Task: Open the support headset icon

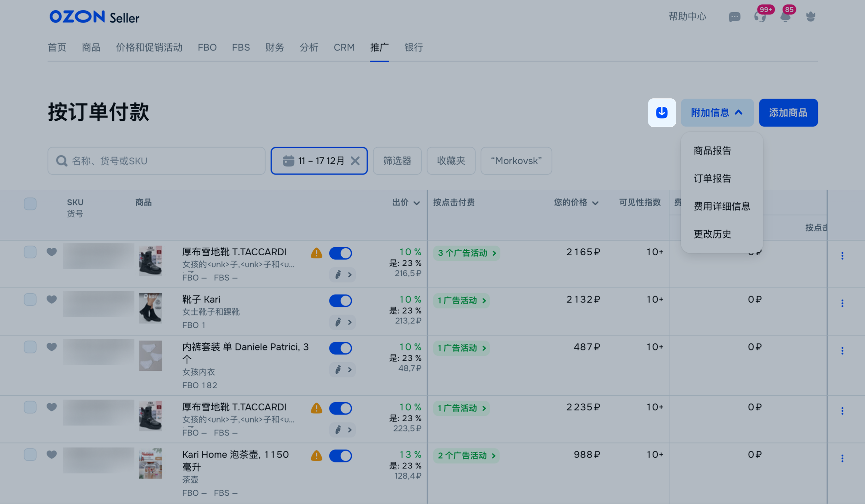Action: (760, 17)
